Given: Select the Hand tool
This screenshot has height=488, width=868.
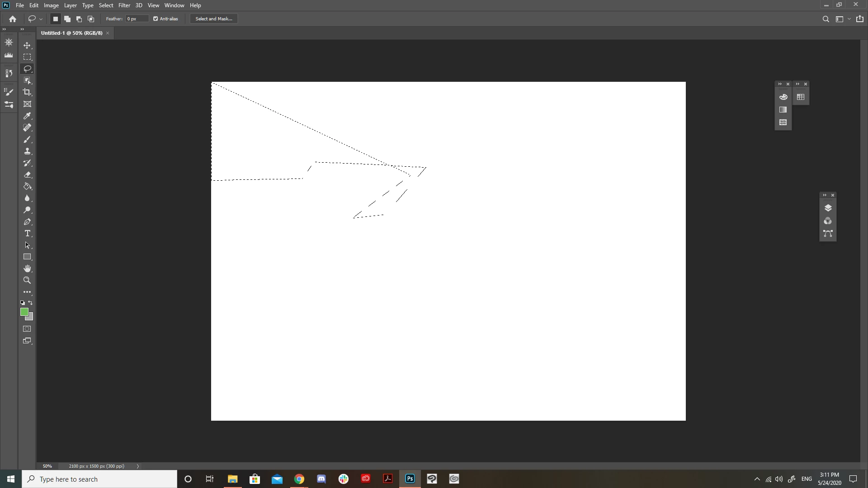Looking at the screenshot, I should [27, 269].
